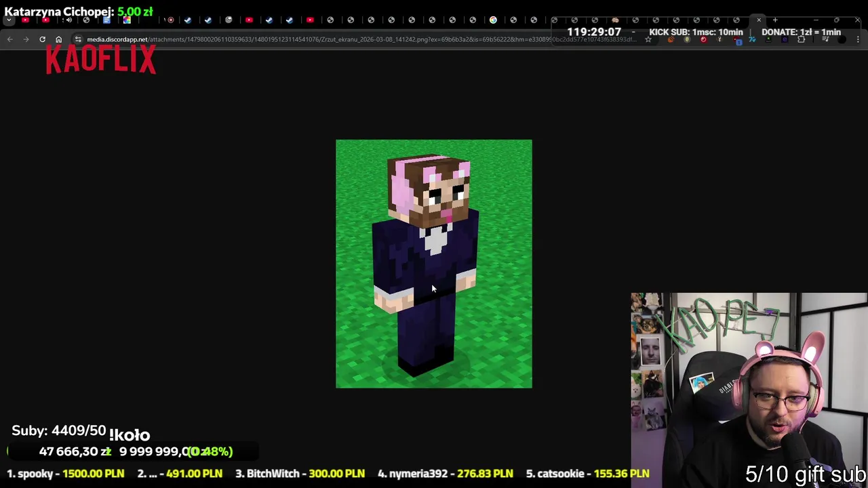
Task: Reload the current Discord image page
Action: [42, 39]
